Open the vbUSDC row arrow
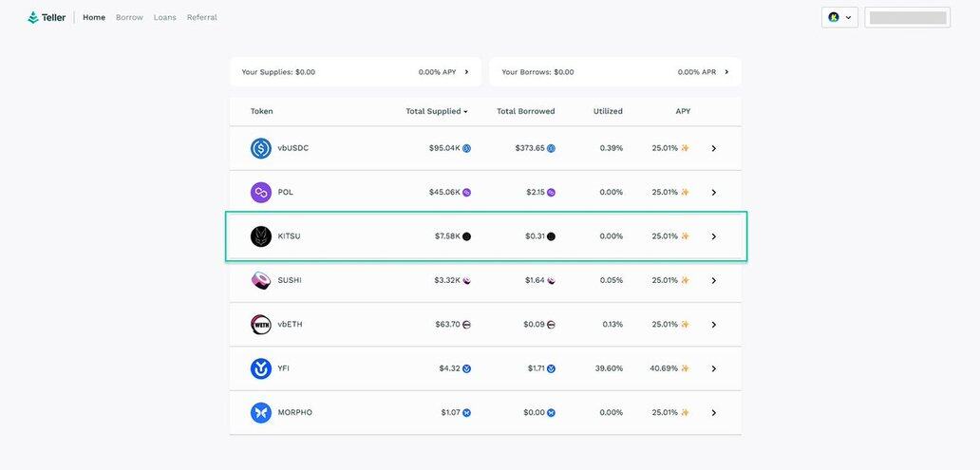Image resolution: width=980 pixels, height=470 pixels. pyautogui.click(x=713, y=148)
